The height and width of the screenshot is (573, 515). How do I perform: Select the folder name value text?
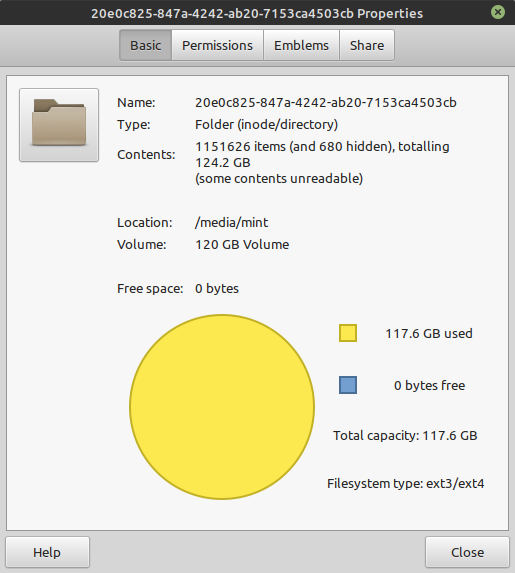click(x=326, y=103)
